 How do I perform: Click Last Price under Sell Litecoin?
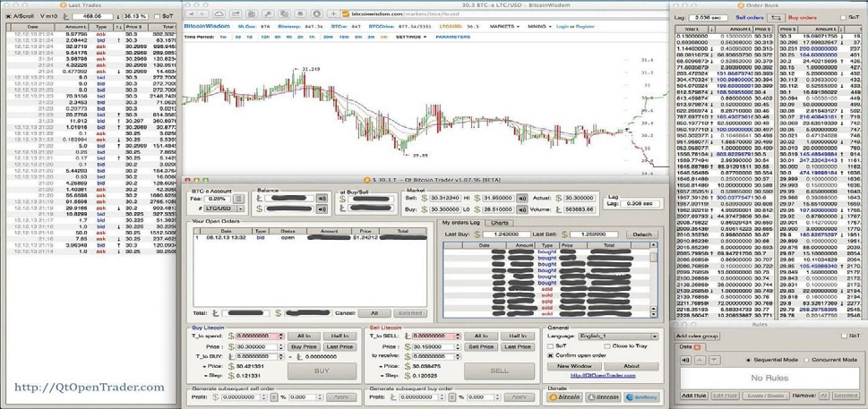pyautogui.click(x=517, y=346)
